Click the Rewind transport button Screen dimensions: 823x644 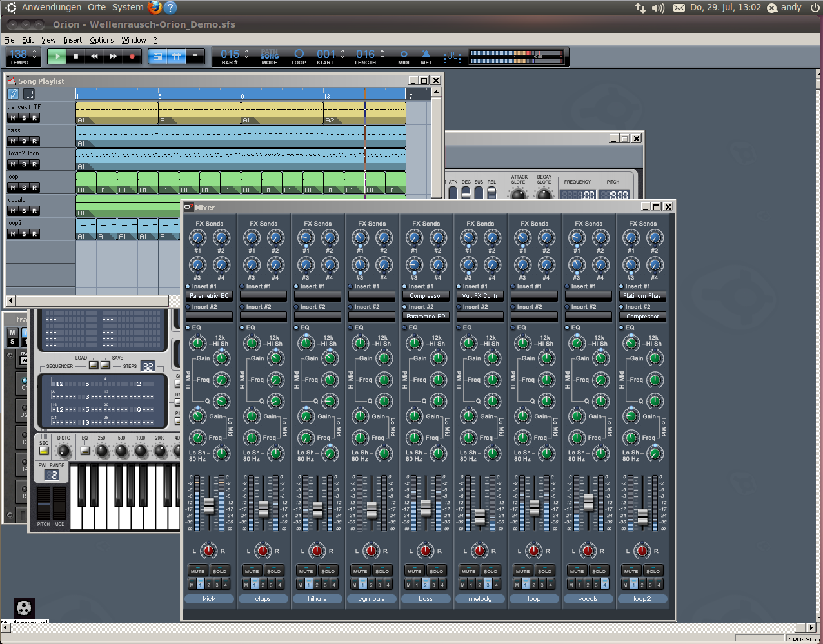pos(94,57)
